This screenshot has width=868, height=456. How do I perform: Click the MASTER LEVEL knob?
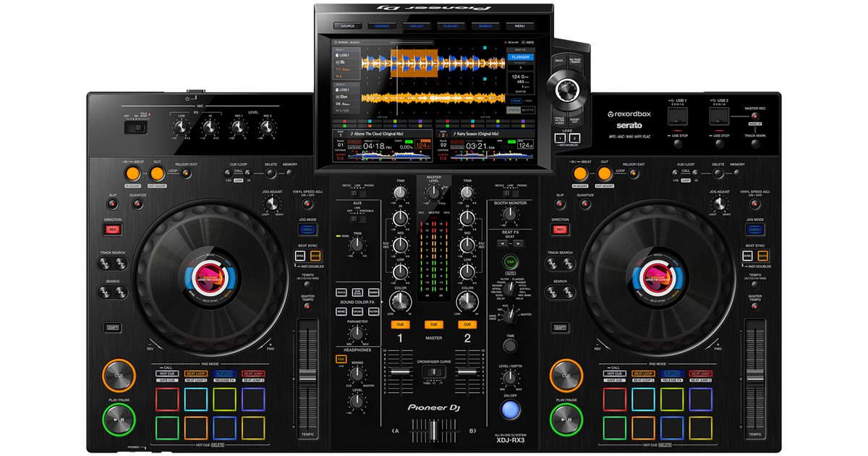coord(433,192)
